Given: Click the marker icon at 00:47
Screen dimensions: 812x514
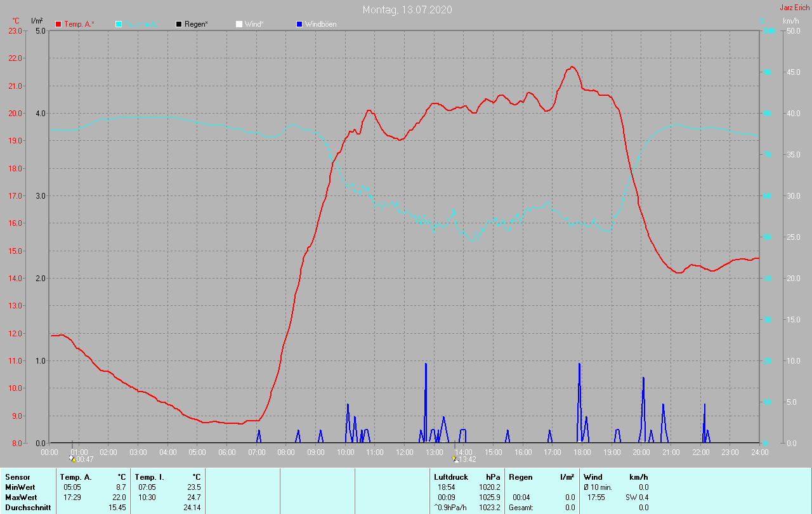Looking at the screenshot, I should point(72,458).
